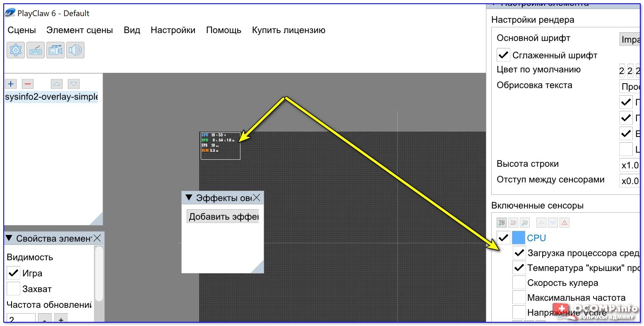
Task: Click the PlayClaw 6 app logo icon
Action: point(10,13)
